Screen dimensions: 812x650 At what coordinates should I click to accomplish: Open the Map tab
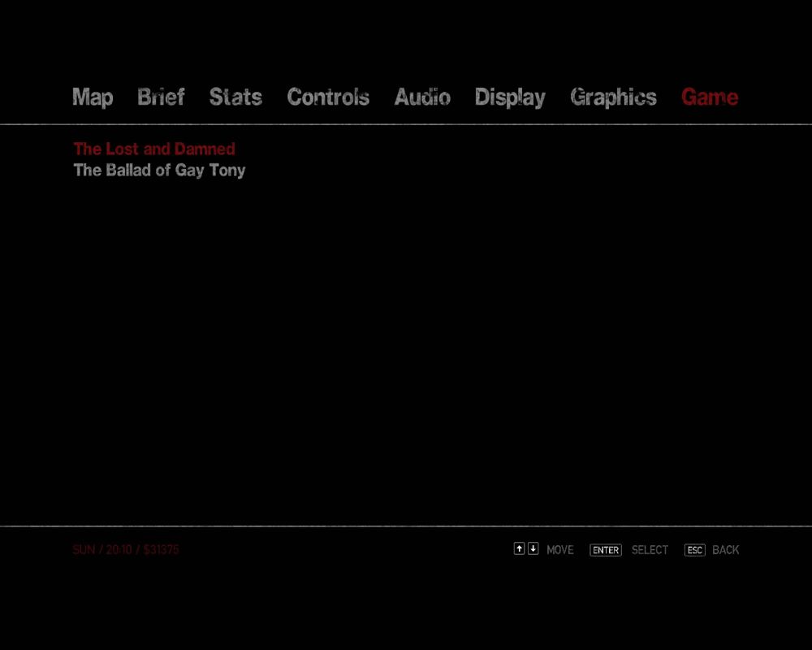(93, 97)
